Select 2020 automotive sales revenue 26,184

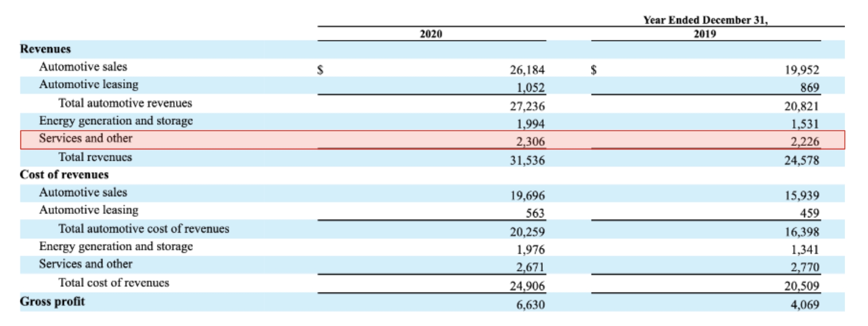click(x=527, y=70)
